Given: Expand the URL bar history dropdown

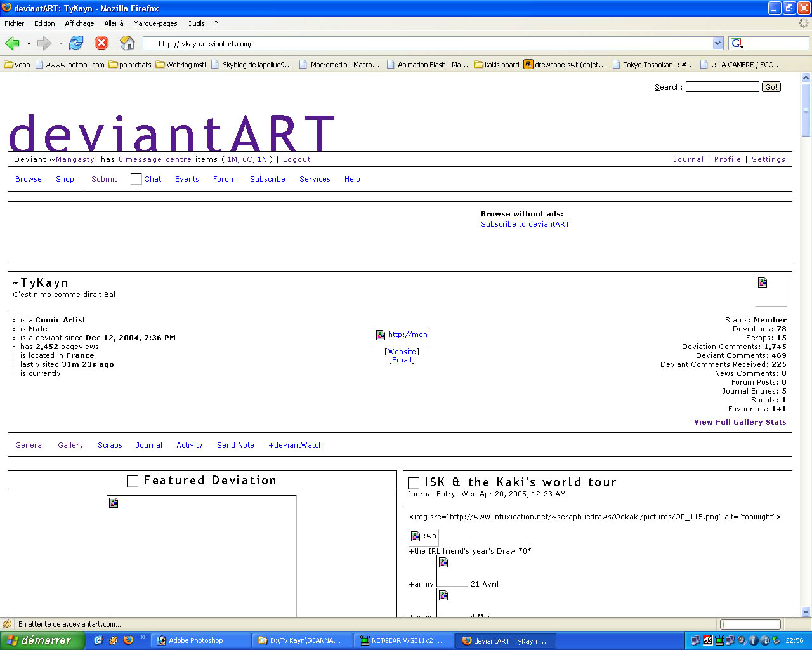Looking at the screenshot, I should [x=718, y=43].
